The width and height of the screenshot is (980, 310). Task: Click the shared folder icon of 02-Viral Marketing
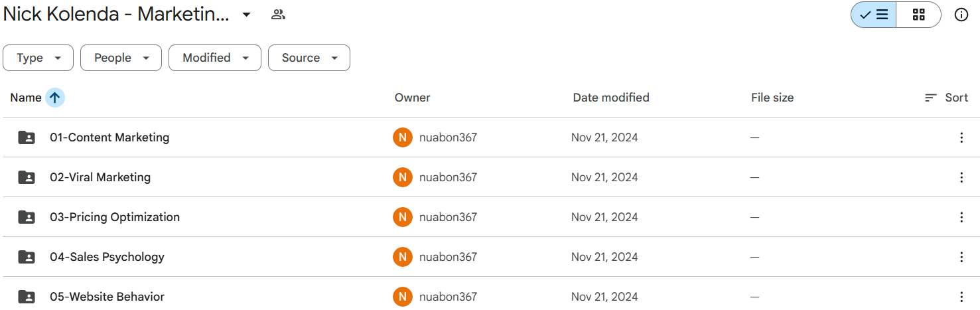pos(27,177)
